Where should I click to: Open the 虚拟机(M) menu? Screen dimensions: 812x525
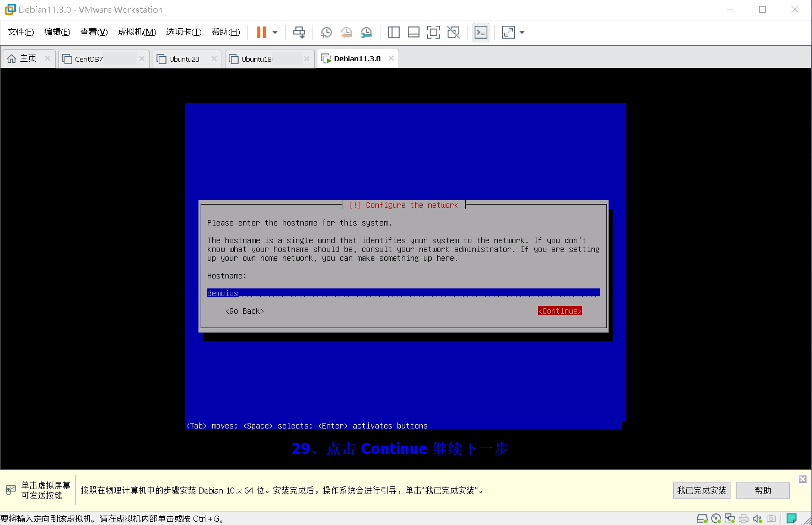(x=137, y=32)
